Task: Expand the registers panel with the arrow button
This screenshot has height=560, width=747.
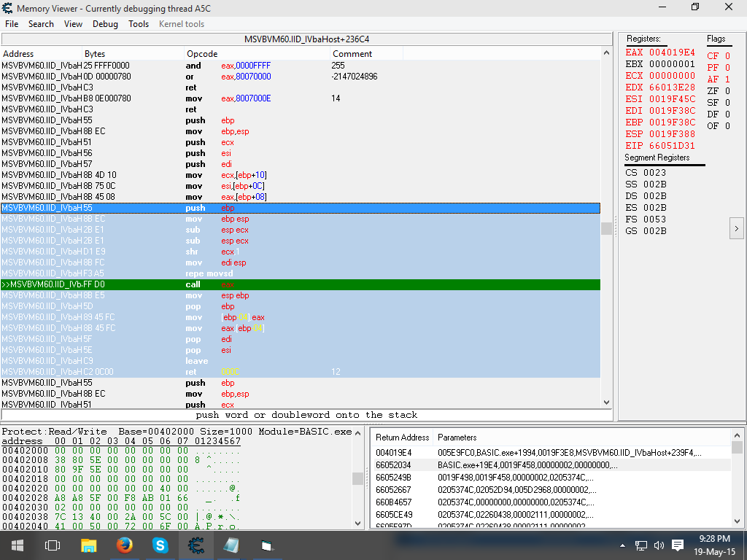Action: tap(736, 229)
